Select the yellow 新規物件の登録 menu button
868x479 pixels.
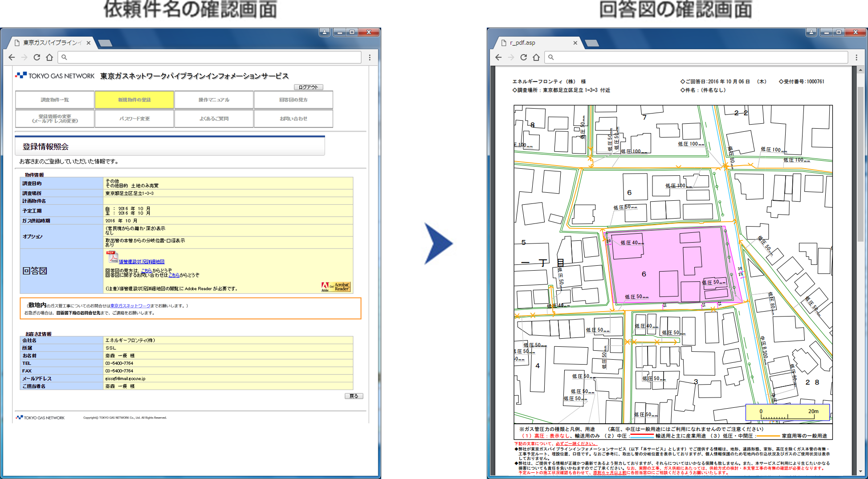(134, 100)
